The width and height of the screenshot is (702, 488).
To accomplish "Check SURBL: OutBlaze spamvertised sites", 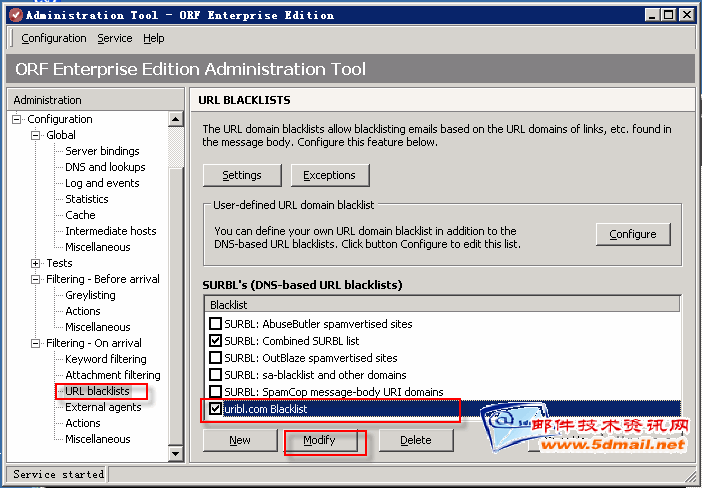I will 215,358.
